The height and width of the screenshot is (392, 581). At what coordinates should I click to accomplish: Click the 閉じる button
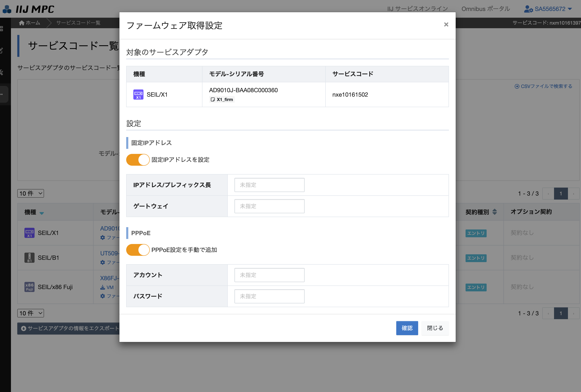(x=435, y=328)
